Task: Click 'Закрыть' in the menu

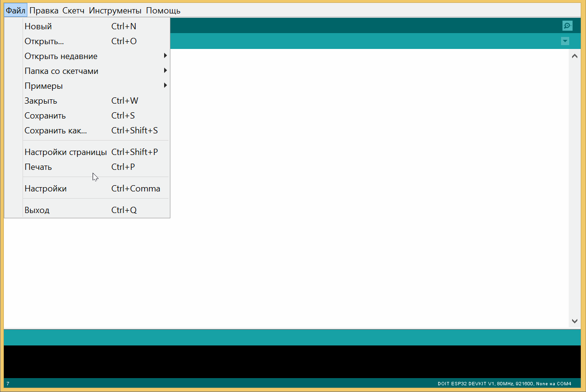Action: click(41, 101)
